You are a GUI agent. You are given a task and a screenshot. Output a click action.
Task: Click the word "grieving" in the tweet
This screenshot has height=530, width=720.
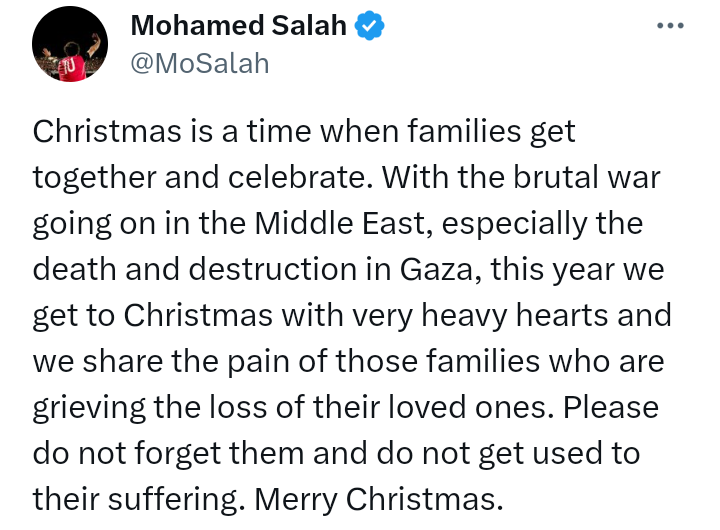89,408
